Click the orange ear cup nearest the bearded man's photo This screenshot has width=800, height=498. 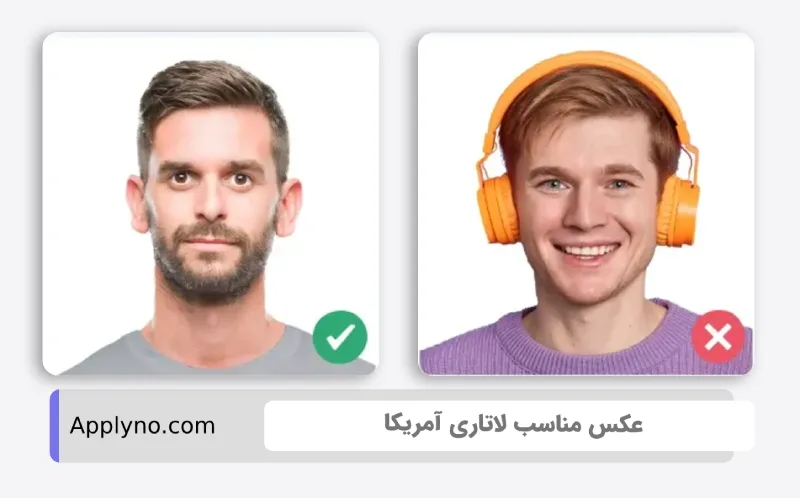[496, 209]
